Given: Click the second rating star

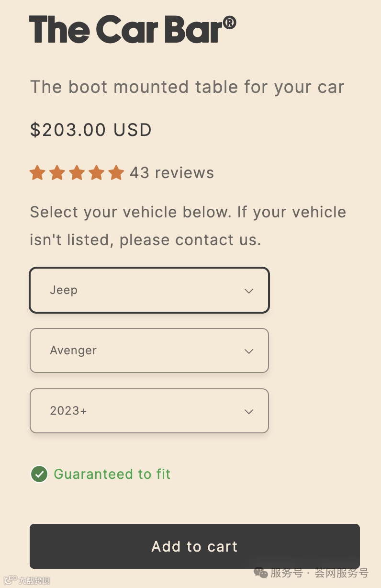Looking at the screenshot, I should point(57,173).
